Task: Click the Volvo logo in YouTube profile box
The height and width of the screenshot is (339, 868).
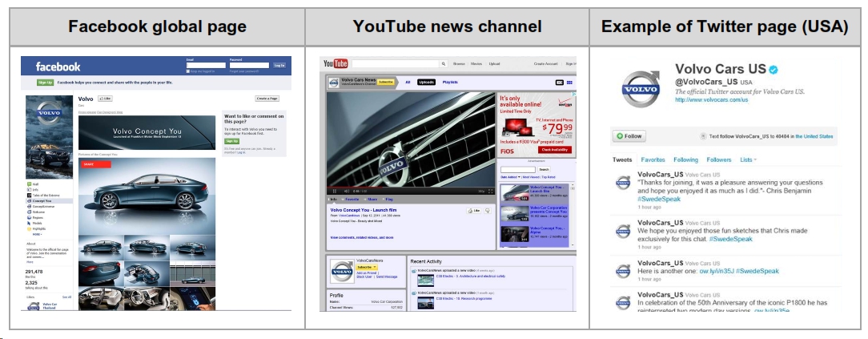Action: (342, 272)
